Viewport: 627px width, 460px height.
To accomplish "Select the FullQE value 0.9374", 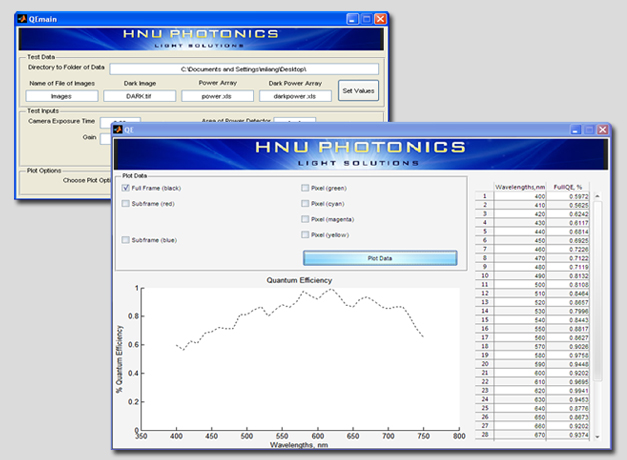I will pos(568,435).
